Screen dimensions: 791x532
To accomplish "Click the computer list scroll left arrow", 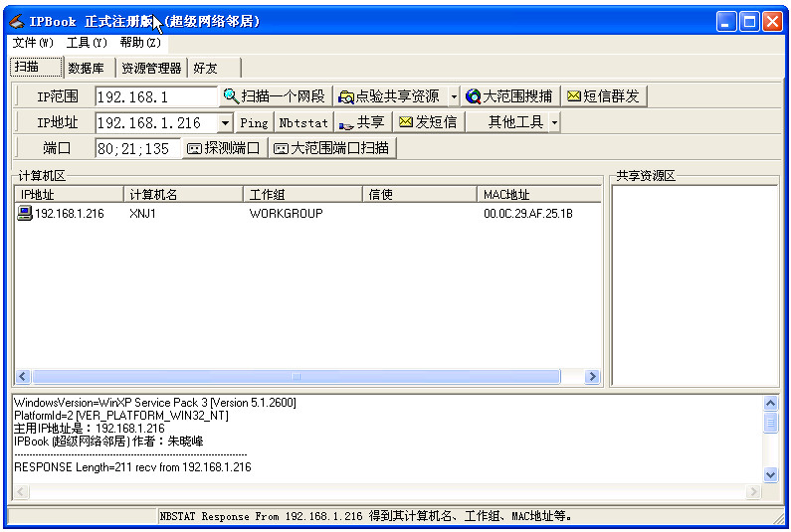I will [23, 376].
